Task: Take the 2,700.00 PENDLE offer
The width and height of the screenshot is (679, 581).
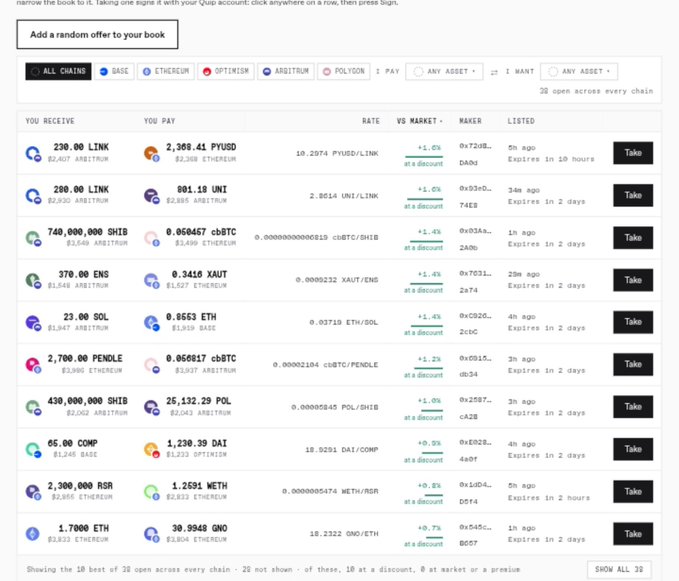Action: 633,365
